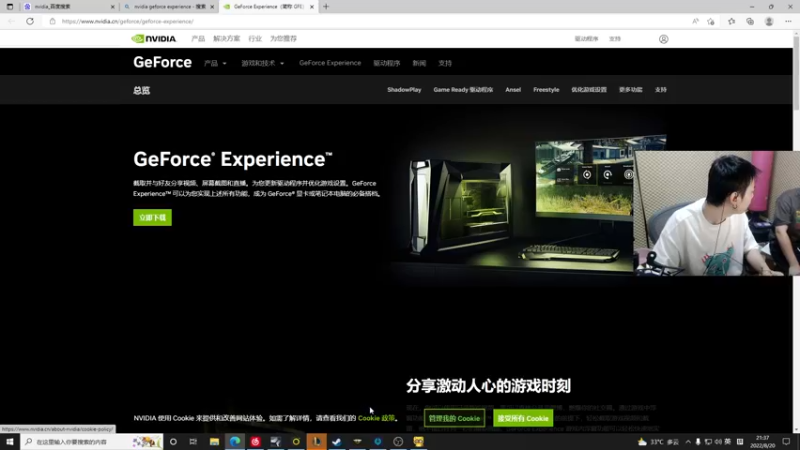Viewport: 800px width, 450px height.
Task: Jump to Game Ready 驱动程序 section
Action: 463,90
